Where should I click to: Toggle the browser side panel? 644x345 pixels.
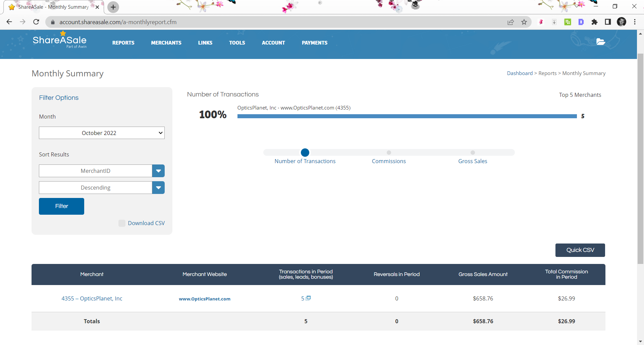tap(608, 22)
